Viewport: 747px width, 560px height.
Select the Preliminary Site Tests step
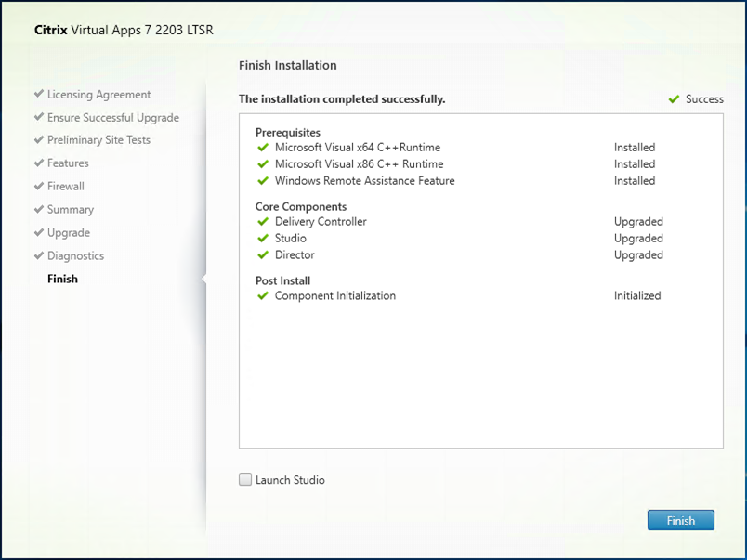tap(98, 140)
